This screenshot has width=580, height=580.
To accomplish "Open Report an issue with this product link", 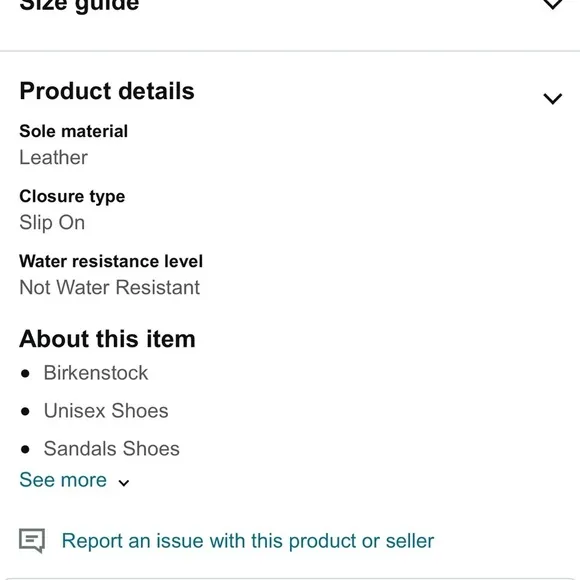I will click(248, 541).
